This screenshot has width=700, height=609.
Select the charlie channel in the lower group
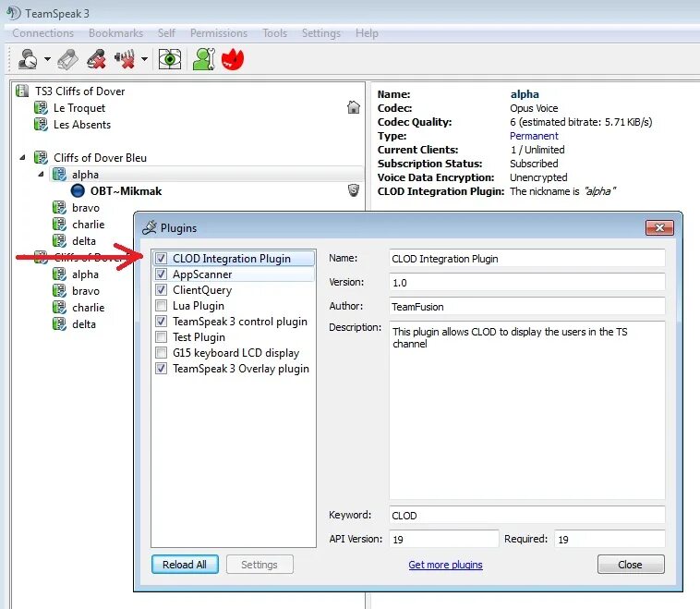[x=88, y=308]
